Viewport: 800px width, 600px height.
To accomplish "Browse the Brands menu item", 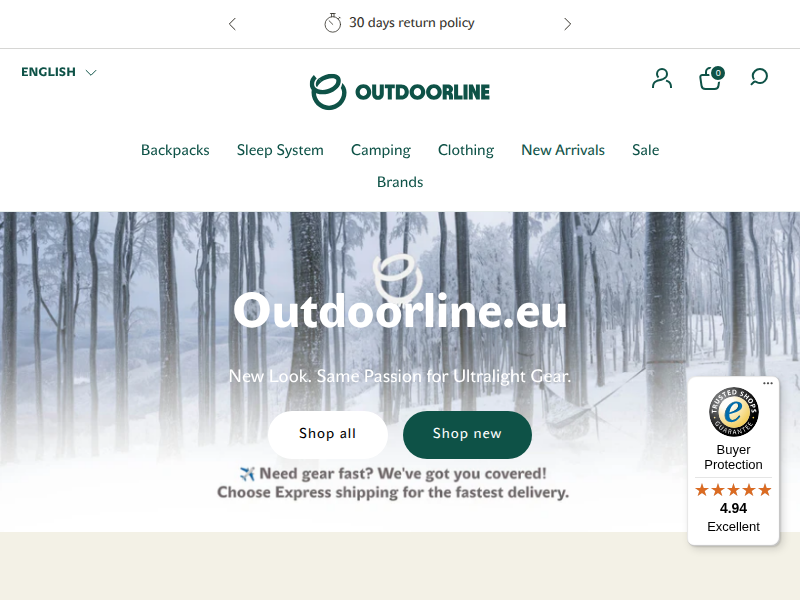I will click(x=400, y=182).
